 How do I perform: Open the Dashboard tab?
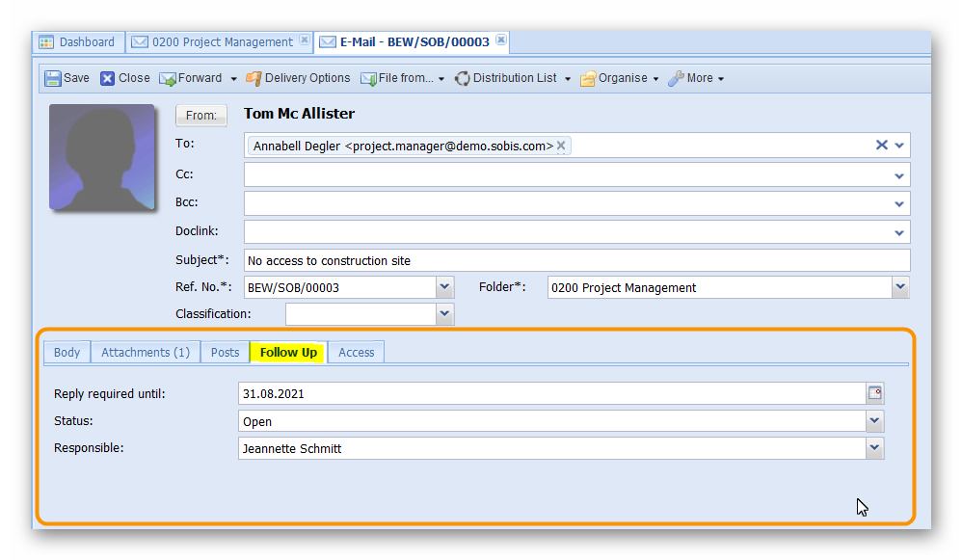(77, 42)
